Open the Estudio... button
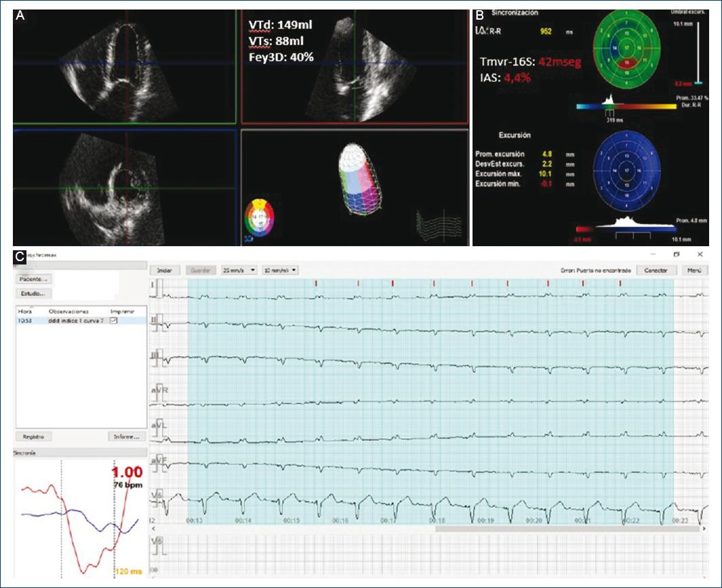The width and height of the screenshot is (722, 588). pyautogui.click(x=33, y=294)
